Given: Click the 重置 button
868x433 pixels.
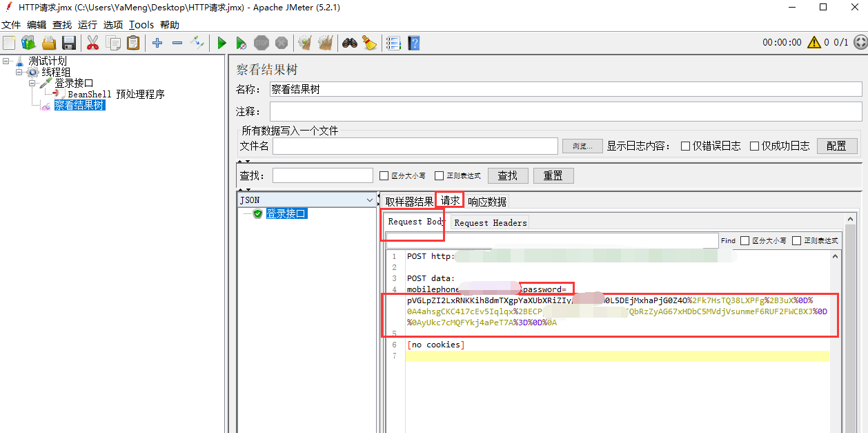Looking at the screenshot, I should 553,175.
